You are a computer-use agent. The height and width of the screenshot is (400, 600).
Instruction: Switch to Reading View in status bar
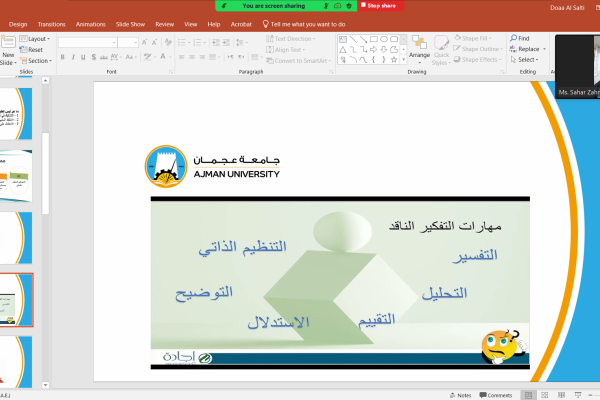coord(561,395)
